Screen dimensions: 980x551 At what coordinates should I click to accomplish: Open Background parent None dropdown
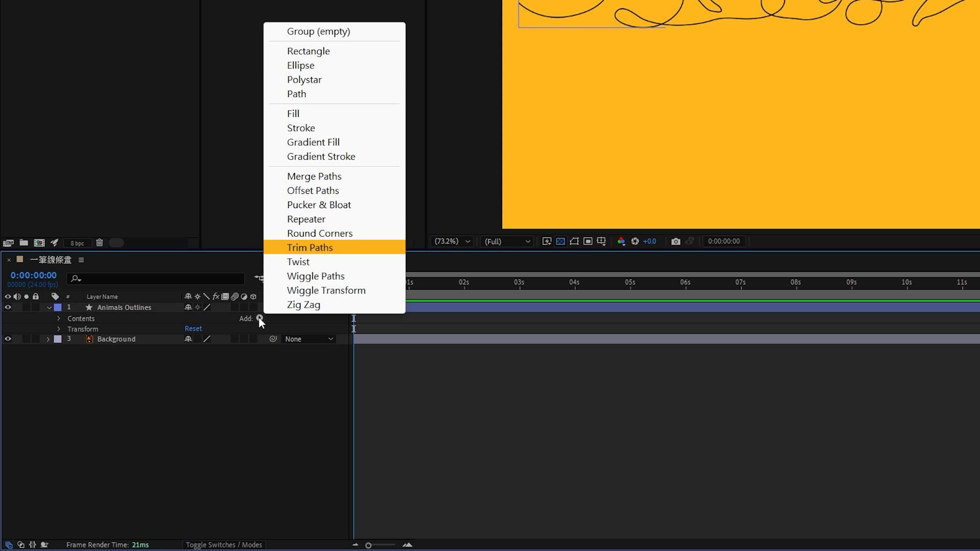(x=309, y=339)
